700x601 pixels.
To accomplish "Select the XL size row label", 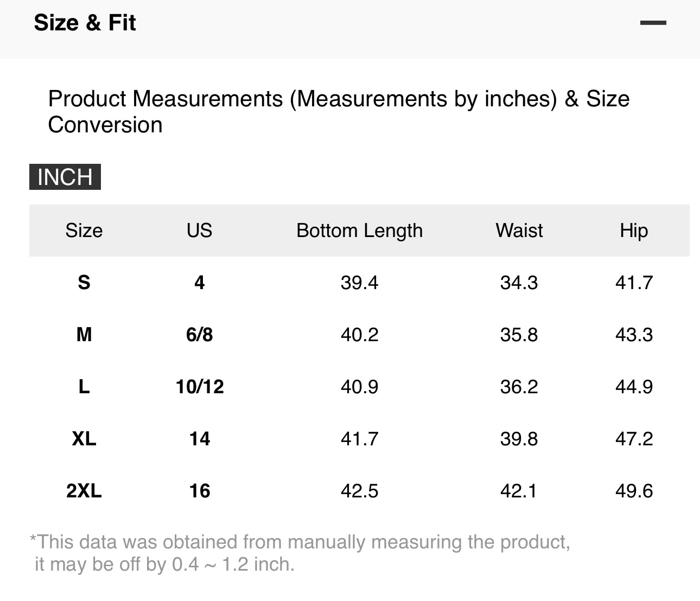I will tap(84, 439).
